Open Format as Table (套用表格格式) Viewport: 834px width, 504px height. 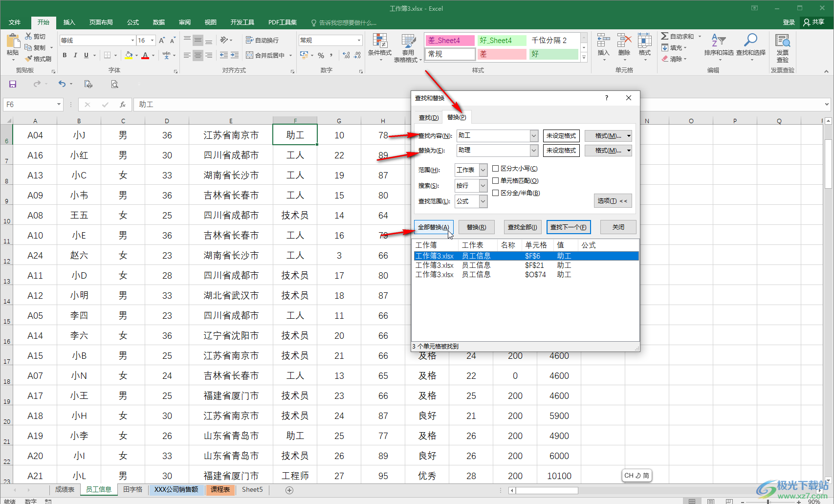tap(408, 47)
